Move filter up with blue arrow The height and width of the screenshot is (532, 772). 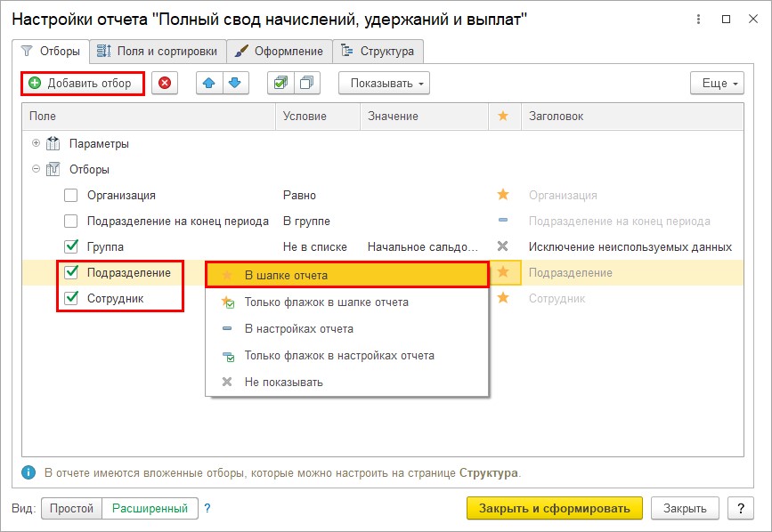click(x=209, y=83)
